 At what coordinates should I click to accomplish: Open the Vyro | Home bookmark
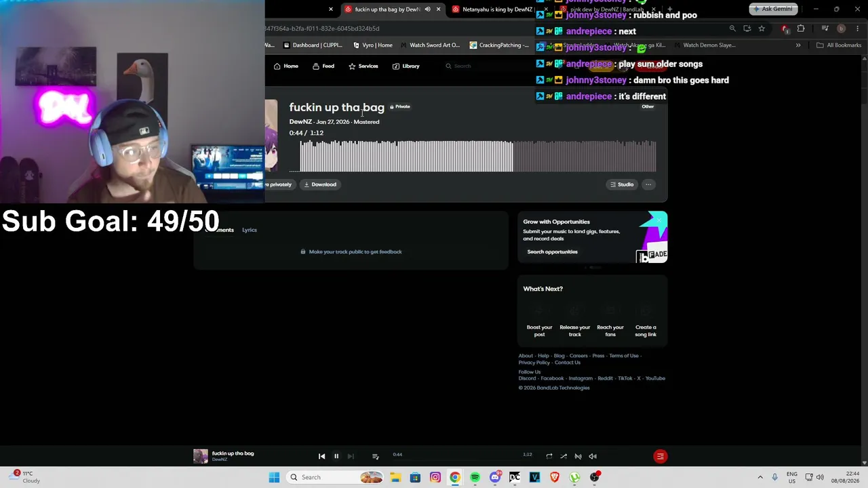click(x=373, y=45)
